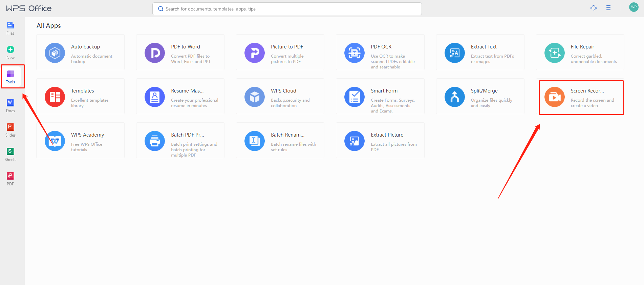Click the WPS Cloud app icon
Viewport: 644px width, 285px height.
[x=255, y=97]
